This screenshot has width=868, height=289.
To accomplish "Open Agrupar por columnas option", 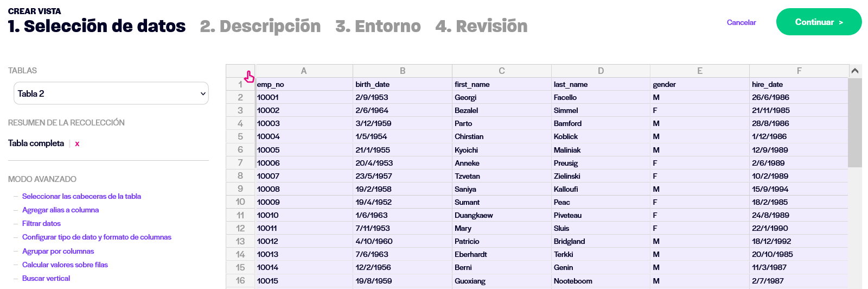I will (x=58, y=251).
